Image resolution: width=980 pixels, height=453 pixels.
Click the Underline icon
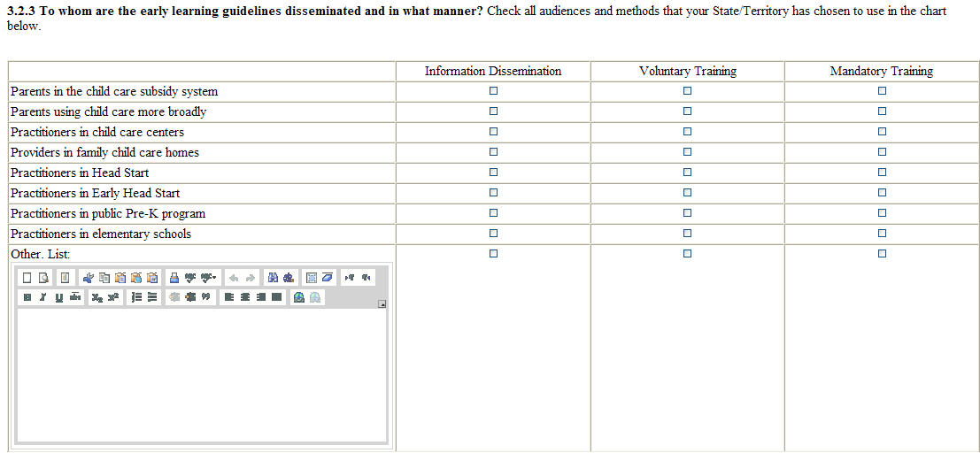pos(59,297)
